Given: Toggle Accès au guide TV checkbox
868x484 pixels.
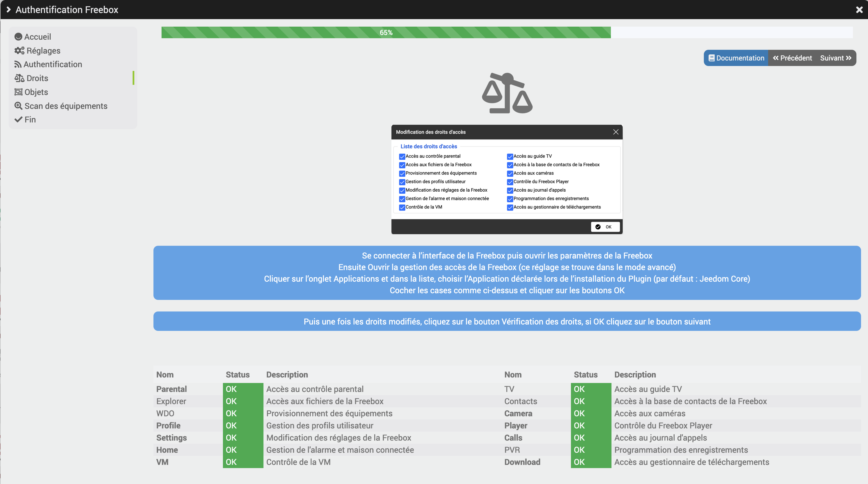Looking at the screenshot, I should [x=510, y=157].
